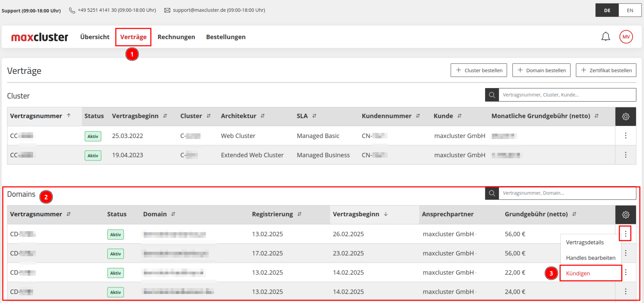The image size is (644, 303).
Task: Open Cluster table column settings gear
Action: coord(626,116)
